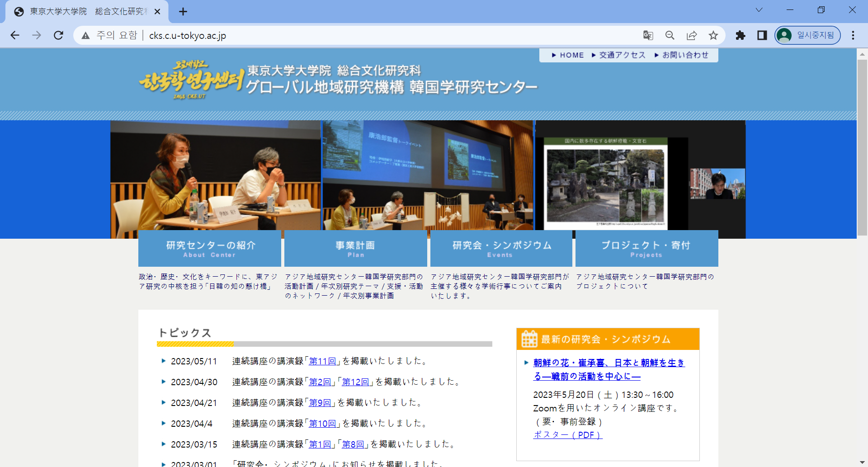Open 事業計画 Plan menu
The image size is (868, 467).
(356, 248)
